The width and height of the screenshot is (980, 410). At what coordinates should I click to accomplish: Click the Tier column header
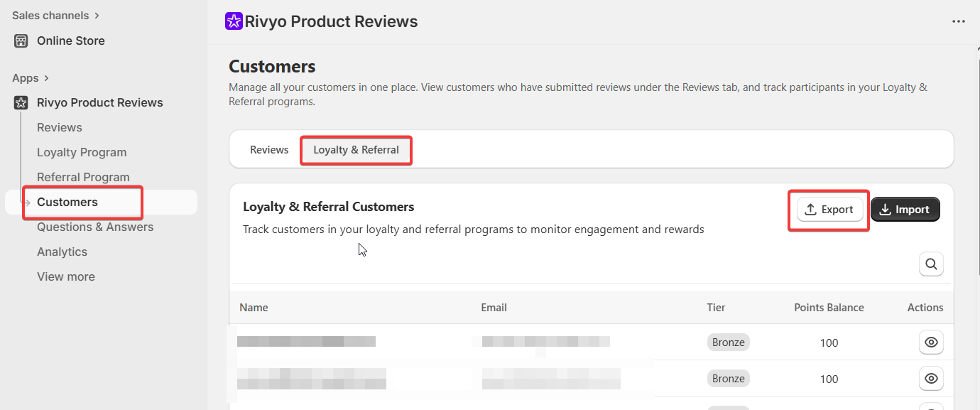pos(716,308)
